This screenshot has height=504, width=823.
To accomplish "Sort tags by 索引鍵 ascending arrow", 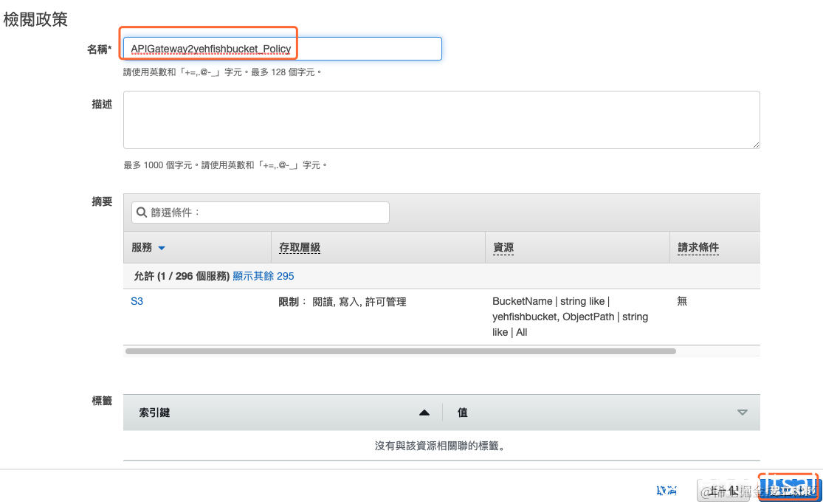I will [424, 412].
